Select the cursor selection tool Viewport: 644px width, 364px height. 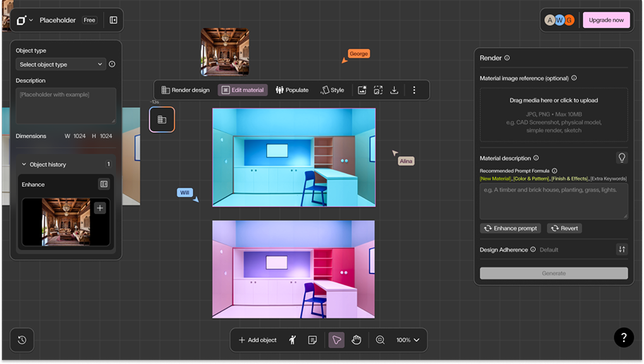click(336, 340)
